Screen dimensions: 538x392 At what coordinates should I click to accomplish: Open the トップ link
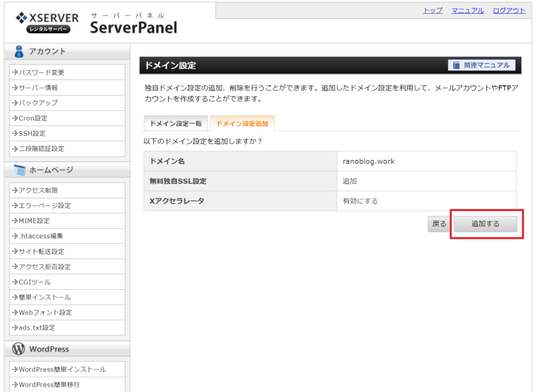(432, 10)
